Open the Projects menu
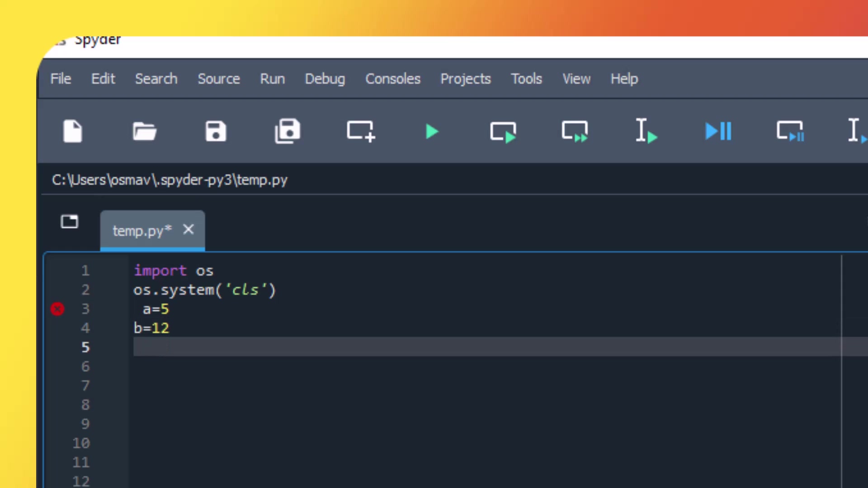This screenshot has width=868, height=488. tap(465, 79)
